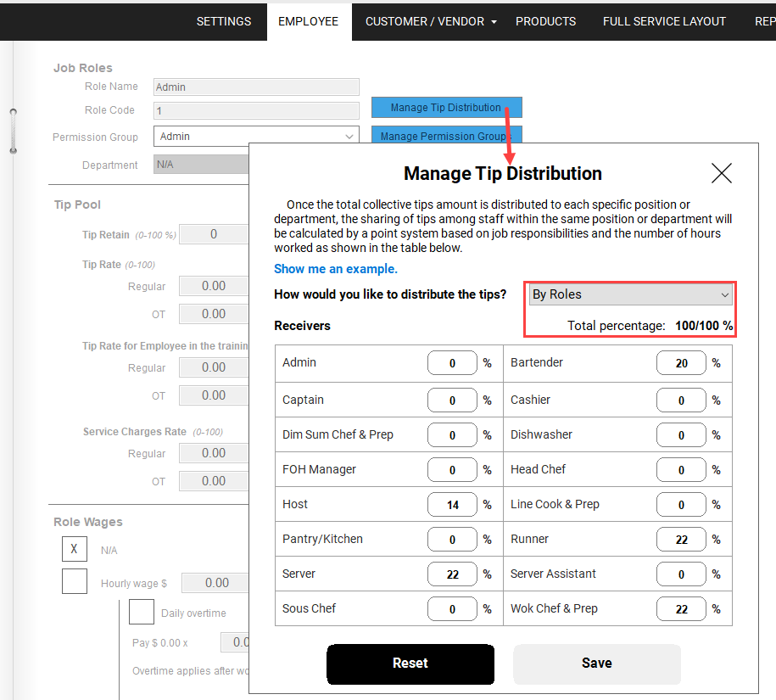Go to the Full Service Layout tab
This screenshot has width=776, height=700.
[x=664, y=21]
